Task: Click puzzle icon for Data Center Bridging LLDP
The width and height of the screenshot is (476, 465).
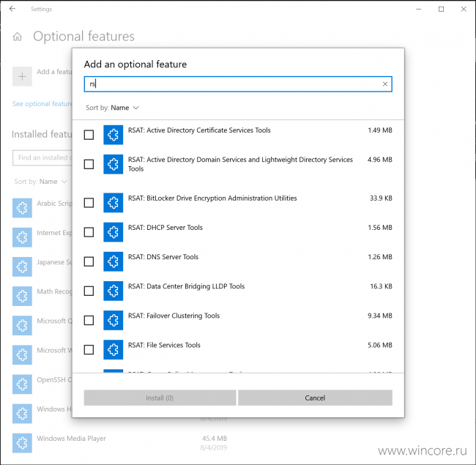Action: tap(114, 291)
